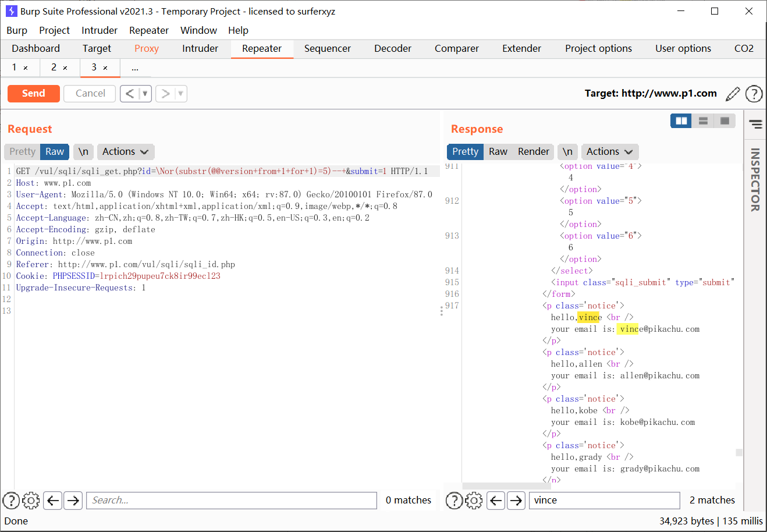Open the Target tab
Viewport: 767px width, 532px height.
(x=97, y=49)
